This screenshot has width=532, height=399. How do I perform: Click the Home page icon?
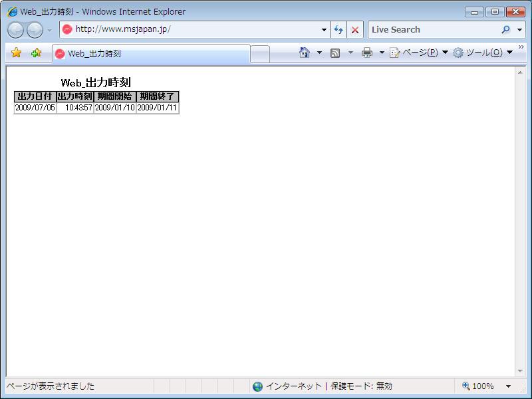click(x=305, y=53)
